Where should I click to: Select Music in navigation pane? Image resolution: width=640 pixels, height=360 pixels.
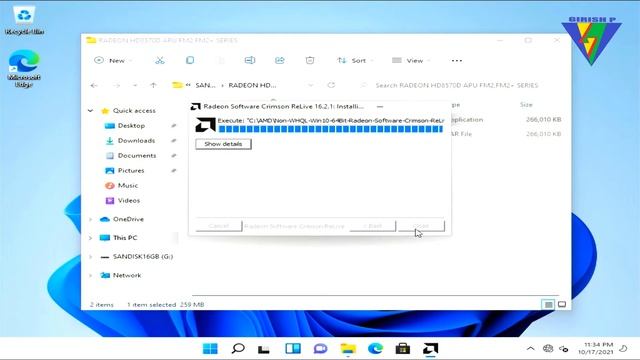tap(128, 185)
